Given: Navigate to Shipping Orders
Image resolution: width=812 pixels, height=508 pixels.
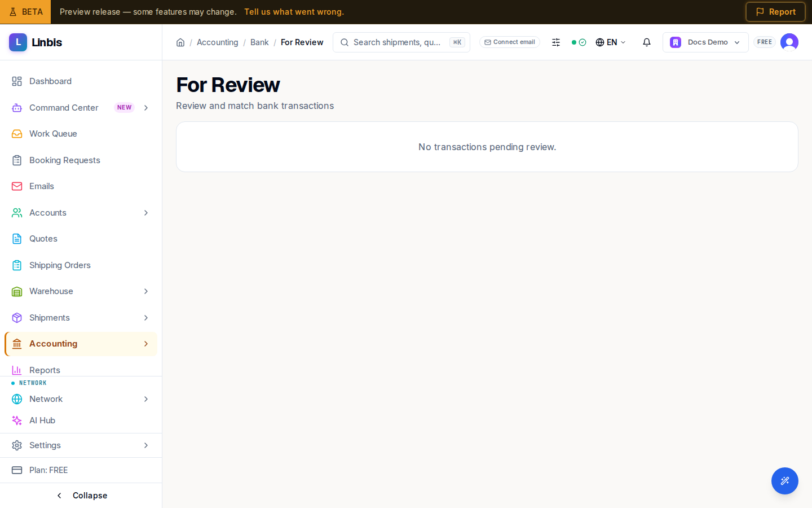Looking at the screenshot, I should click(81, 265).
